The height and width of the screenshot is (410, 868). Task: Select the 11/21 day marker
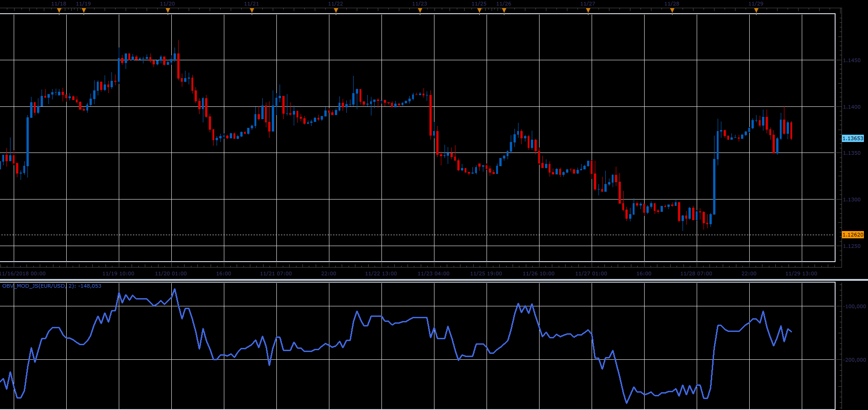[x=252, y=11]
